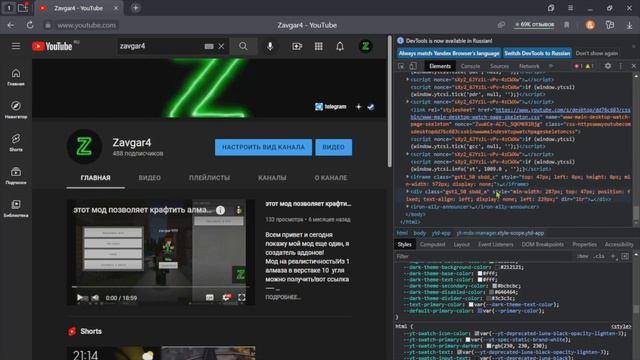Expand the iframe gstl_50 node
This screenshot has width=640, height=360.
(407, 177)
